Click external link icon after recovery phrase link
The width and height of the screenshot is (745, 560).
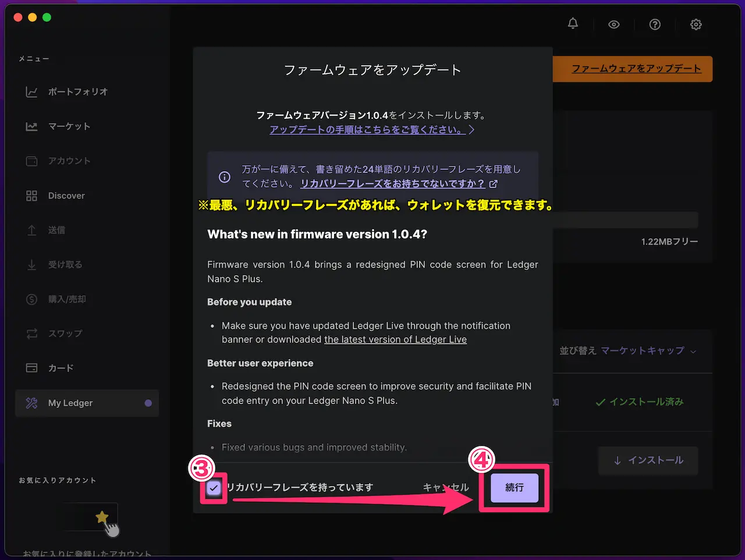point(494,184)
